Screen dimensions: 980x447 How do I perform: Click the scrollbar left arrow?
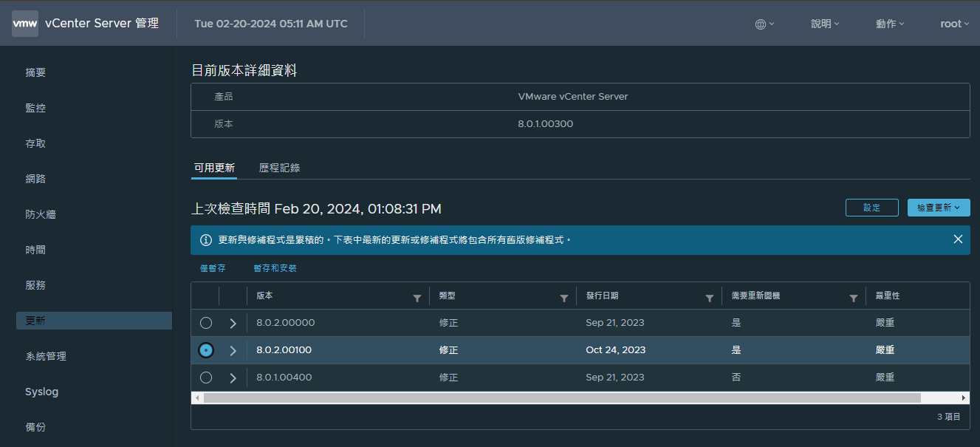[x=197, y=397]
